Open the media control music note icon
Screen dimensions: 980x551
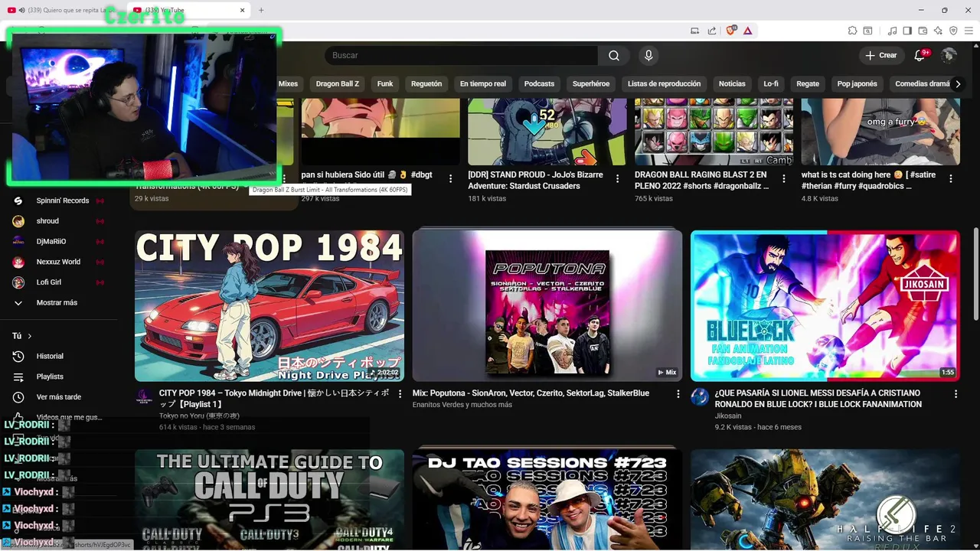[892, 31]
